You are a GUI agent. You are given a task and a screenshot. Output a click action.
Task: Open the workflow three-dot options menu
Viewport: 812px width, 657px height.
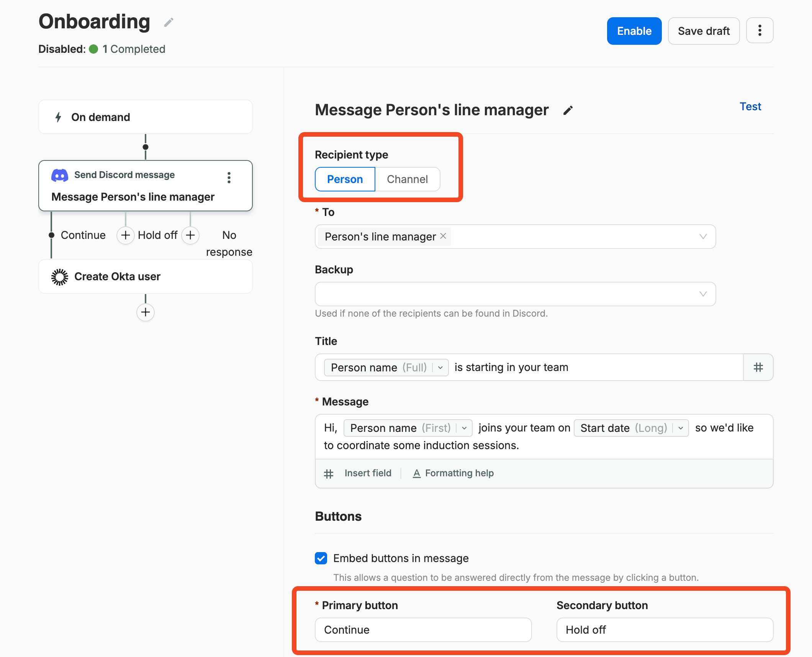[x=760, y=31]
